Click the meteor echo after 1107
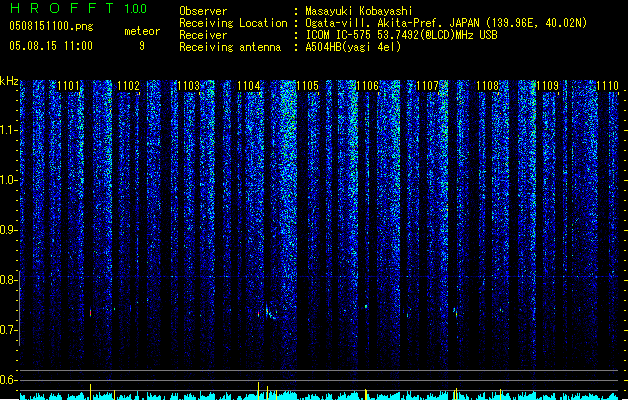The height and width of the screenshot is (400, 629). click(x=456, y=313)
